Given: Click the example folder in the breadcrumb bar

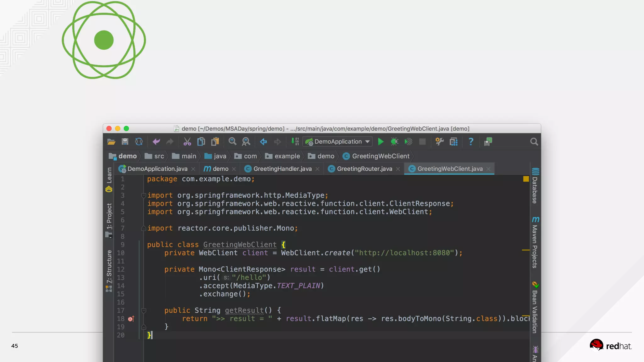Looking at the screenshot, I should (x=287, y=156).
